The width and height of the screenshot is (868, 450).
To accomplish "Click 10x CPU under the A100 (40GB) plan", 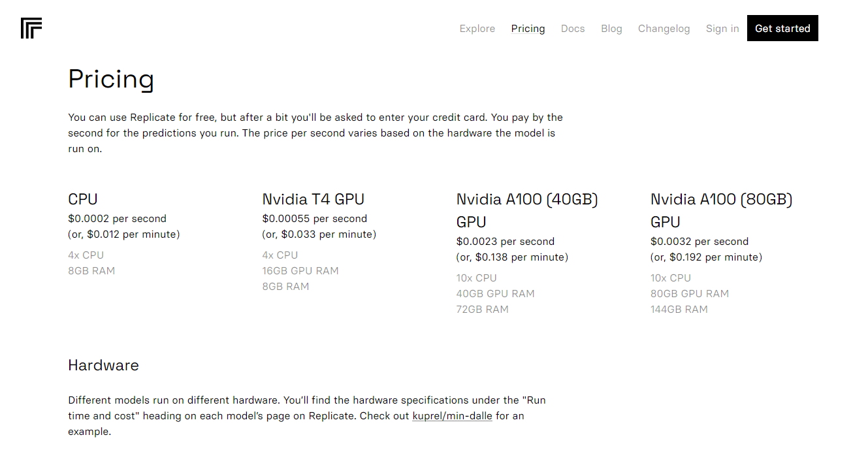I will [x=477, y=278].
